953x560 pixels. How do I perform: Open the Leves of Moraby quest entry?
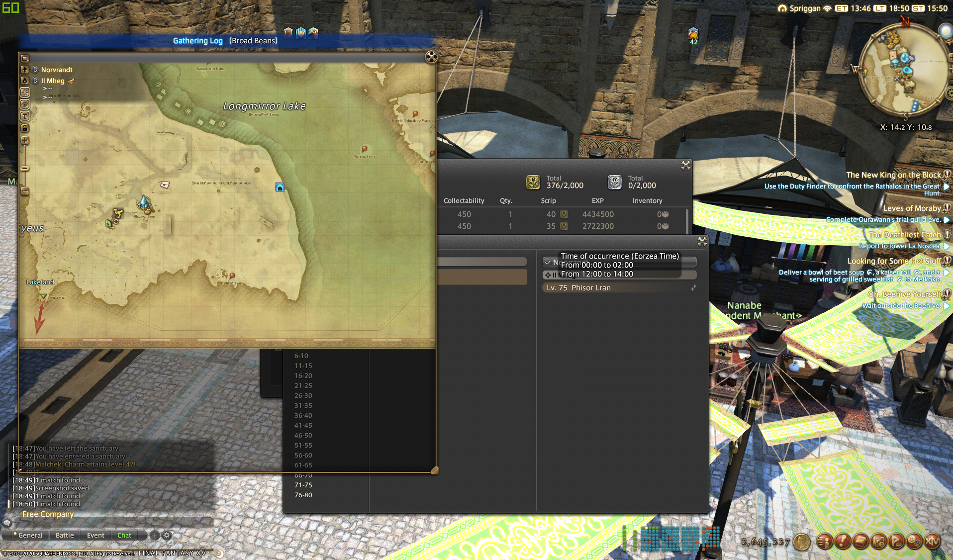(912, 208)
